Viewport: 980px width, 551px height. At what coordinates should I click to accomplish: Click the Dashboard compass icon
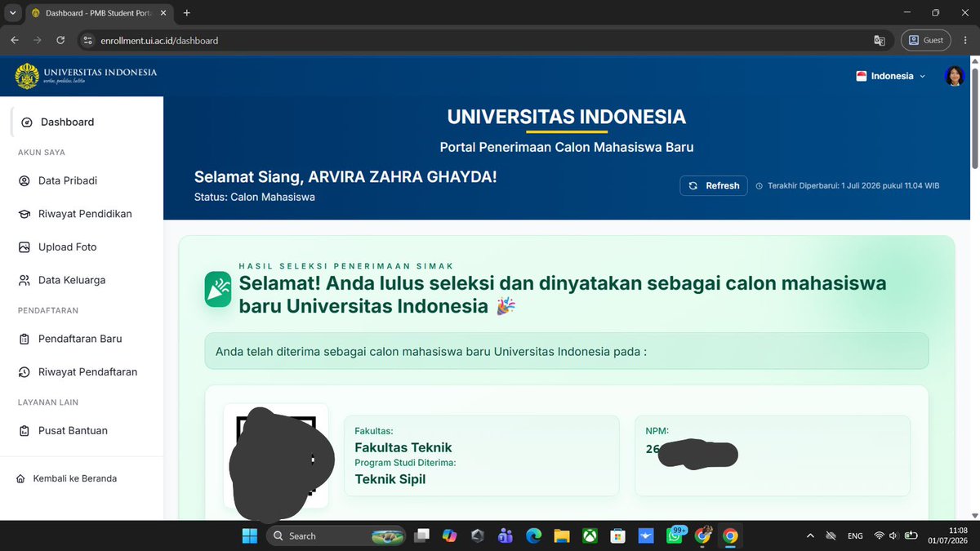click(27, 122)
